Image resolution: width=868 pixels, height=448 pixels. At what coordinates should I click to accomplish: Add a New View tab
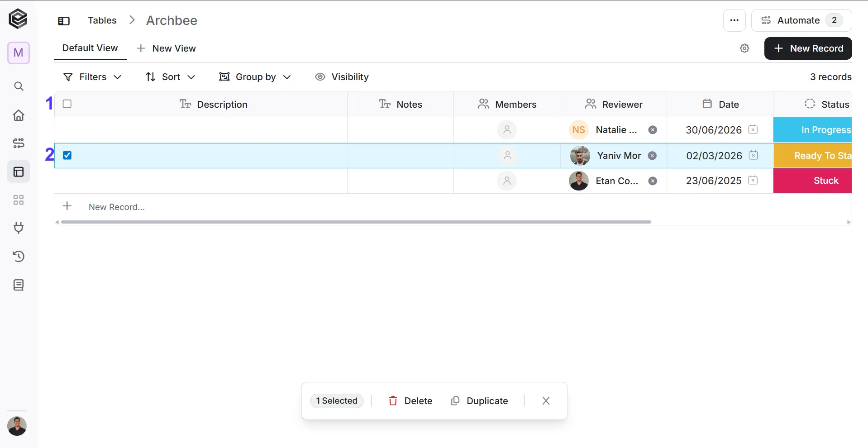(166, 48)
